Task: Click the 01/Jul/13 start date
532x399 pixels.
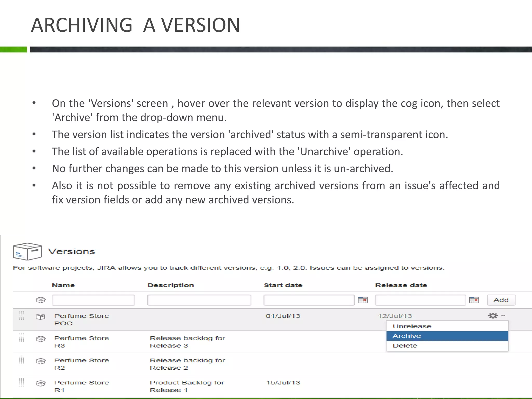Action: [283, 316]
